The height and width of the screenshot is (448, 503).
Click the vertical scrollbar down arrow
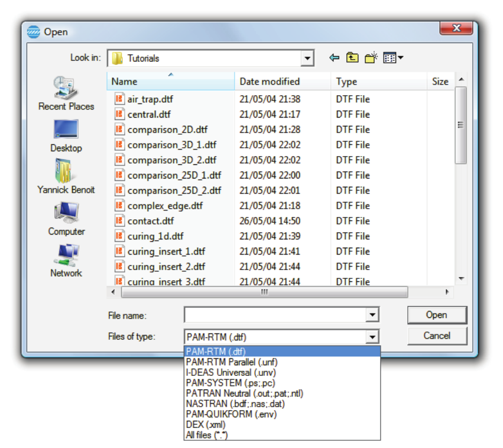coord(461,279)
